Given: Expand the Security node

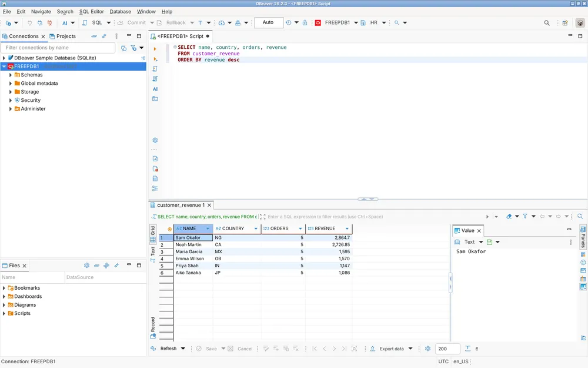Looking at the screenshot, I should tap(11, 100).
